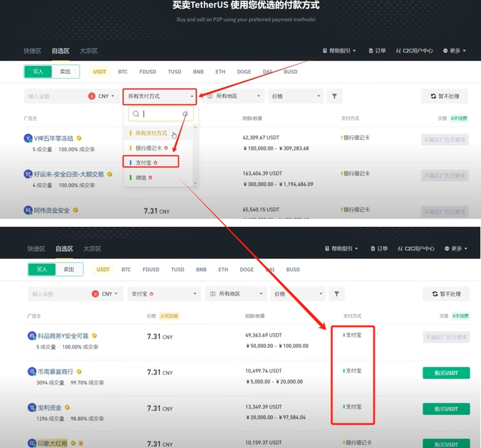This screenshot has height=448, width=481.
Task: Open the 支付宝 payment filter dropdown
Action: pyautogui.click(x=164, y=294)
